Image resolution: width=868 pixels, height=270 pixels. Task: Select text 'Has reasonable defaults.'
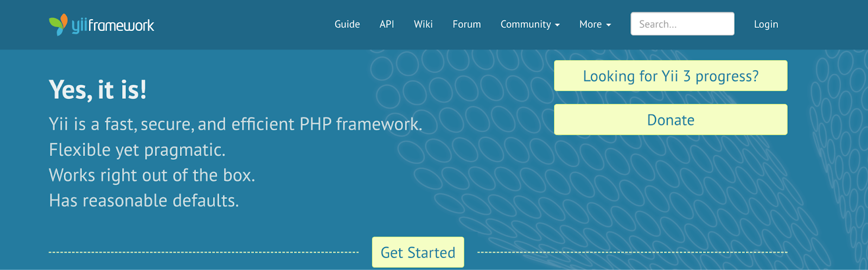(144, 200)
